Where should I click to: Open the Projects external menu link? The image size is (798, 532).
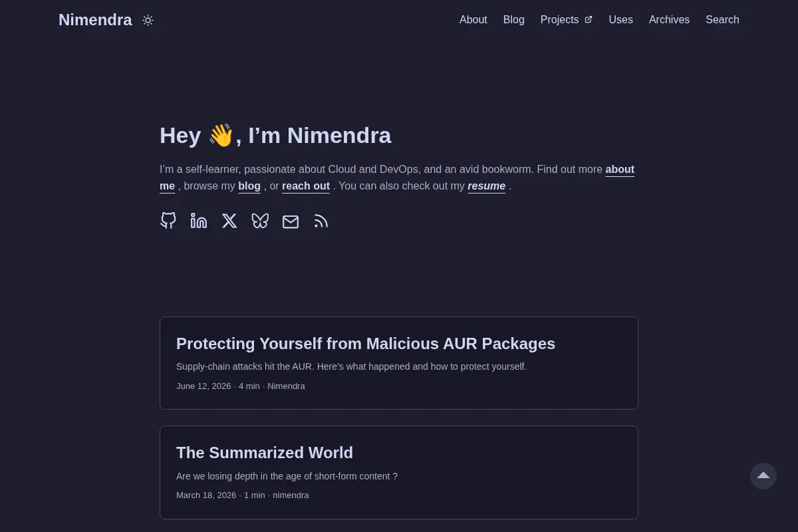coord(567,20)
